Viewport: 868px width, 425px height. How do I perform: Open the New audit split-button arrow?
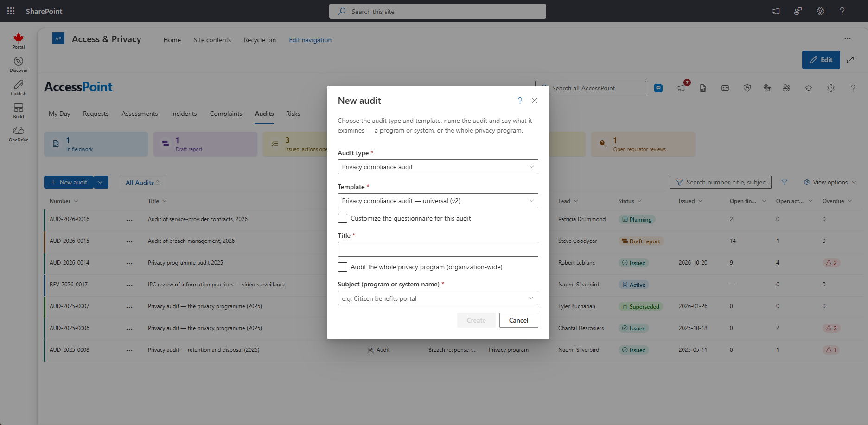pyautogui.click(x=101, y=182)
